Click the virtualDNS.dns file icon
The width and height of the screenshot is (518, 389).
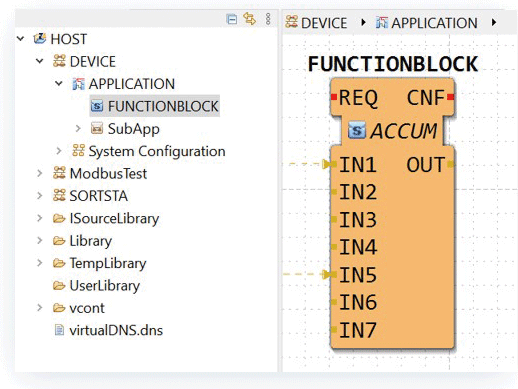tap(59, 330)
